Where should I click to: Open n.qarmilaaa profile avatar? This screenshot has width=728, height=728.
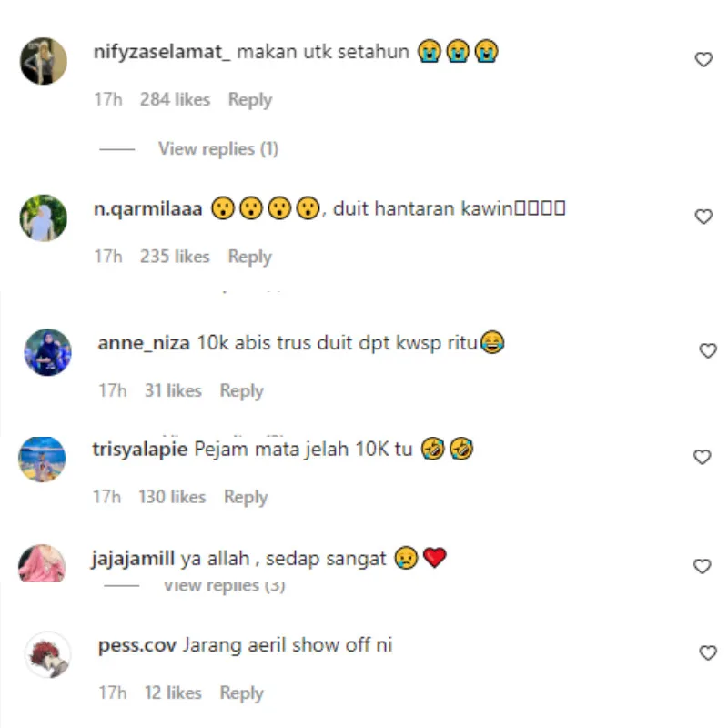(43, 217)
